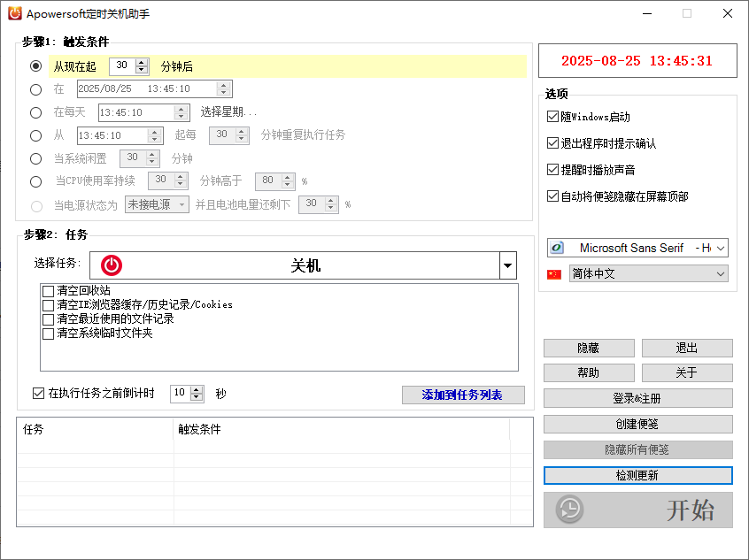
Task: Click the 登录&注册 button
Action: 637,398
